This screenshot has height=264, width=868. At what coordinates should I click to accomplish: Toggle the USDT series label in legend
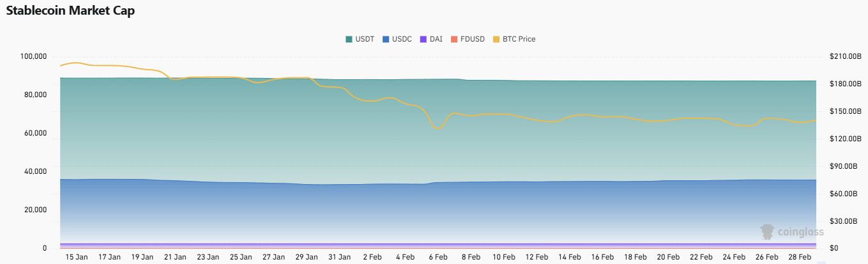click(364, 39)
